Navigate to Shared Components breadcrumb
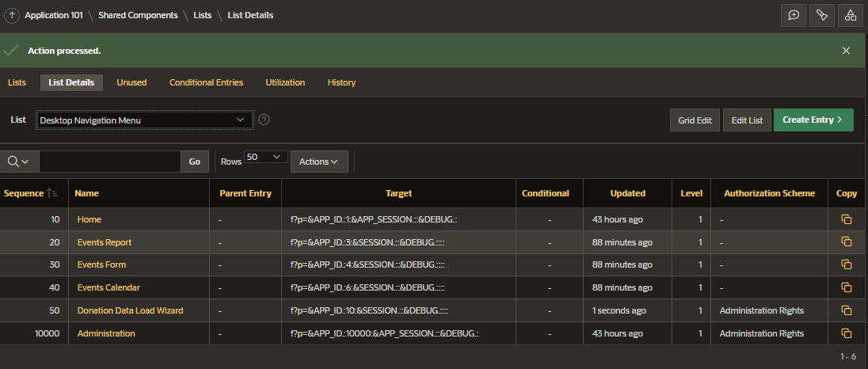The height and width of the screenshot is (369, 868). pos(138,16)
